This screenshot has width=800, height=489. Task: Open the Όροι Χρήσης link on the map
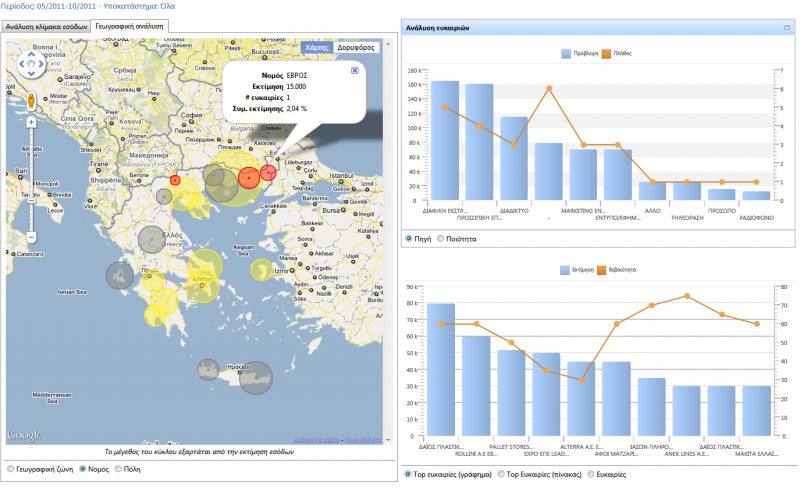point(363,439)
